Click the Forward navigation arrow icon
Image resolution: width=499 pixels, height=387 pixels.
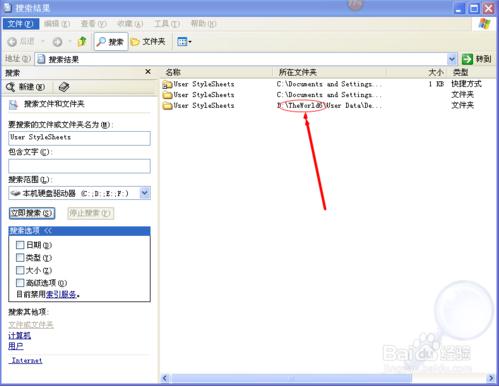57,42
